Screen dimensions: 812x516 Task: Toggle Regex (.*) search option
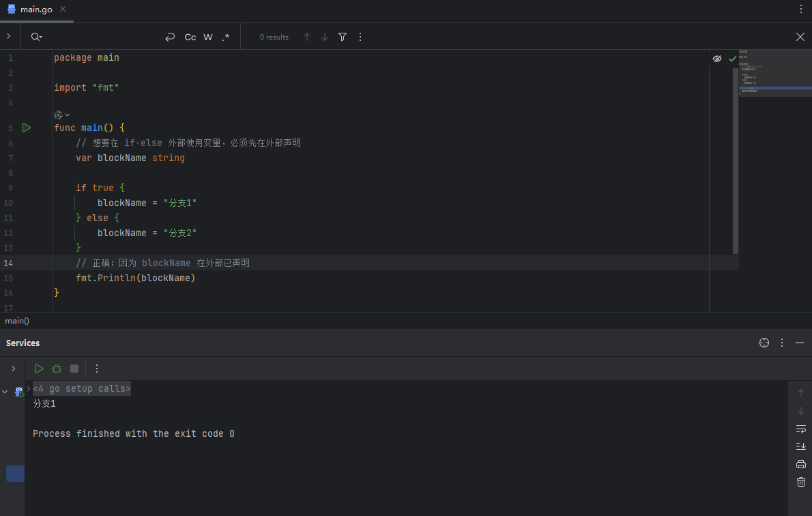coord(226,38)
